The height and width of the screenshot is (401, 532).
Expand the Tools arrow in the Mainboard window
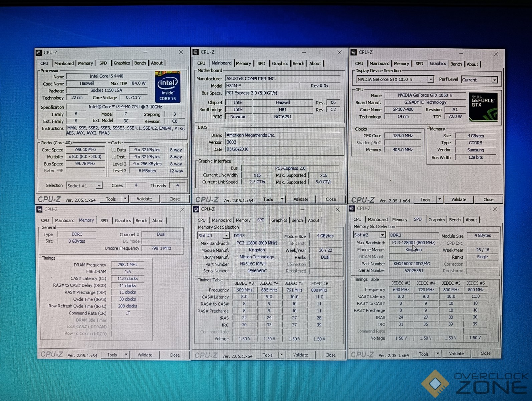282,199
